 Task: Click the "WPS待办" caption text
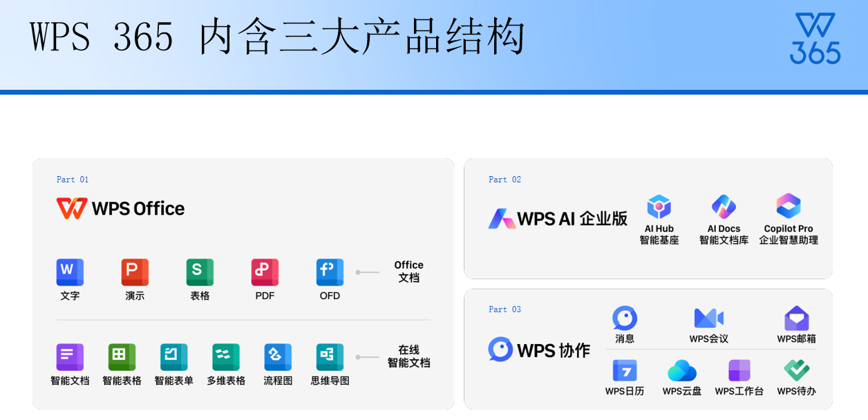tap(797, 392)
